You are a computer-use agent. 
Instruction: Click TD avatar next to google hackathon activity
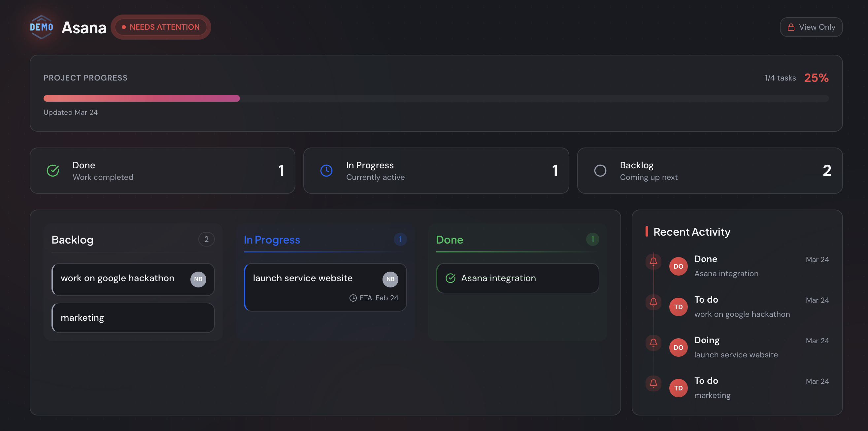pyautogui.click(x=678, y=307)
